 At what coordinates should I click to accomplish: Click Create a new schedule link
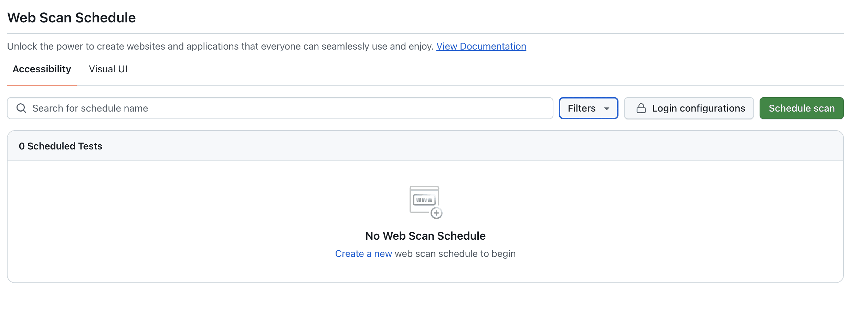pyautogui.click(x=363, y=253)
